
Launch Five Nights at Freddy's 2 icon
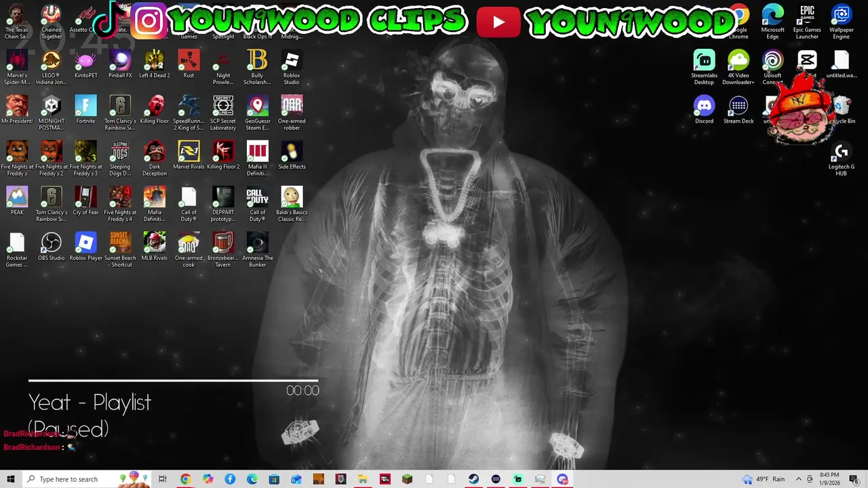point(52,159)
